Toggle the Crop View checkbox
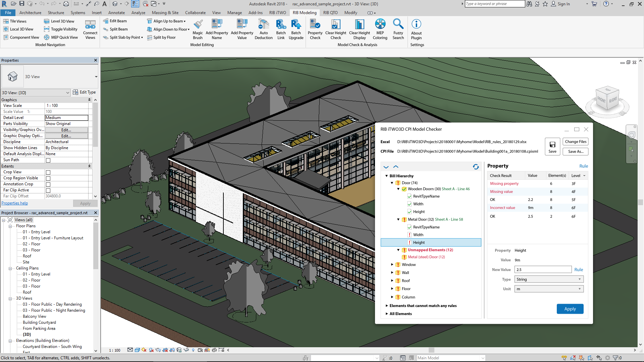This screenshot has width=644, height=362. click(x=48, y=172)
